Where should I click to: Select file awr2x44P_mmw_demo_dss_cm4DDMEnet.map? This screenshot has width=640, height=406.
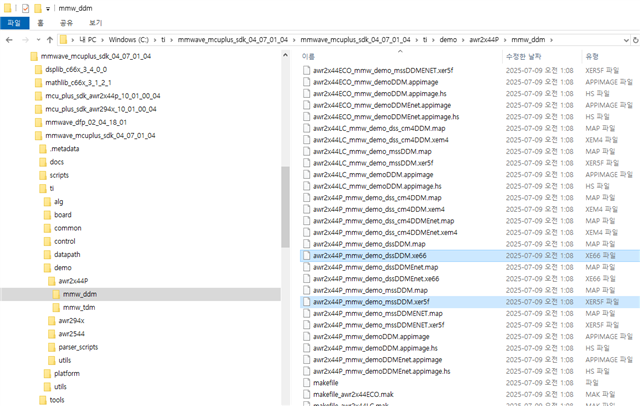[x=383, y=221]
